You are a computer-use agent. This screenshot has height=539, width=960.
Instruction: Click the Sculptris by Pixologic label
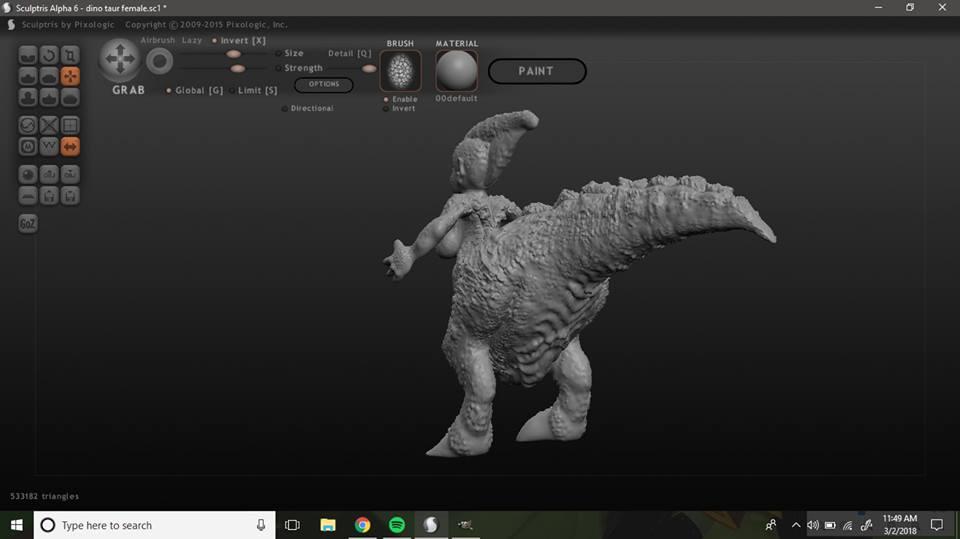click(68, 25)
